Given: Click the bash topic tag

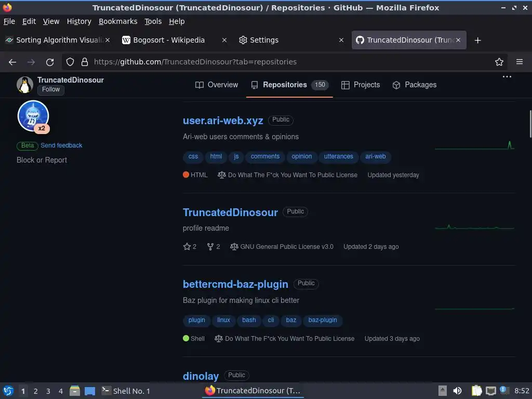Looking at the screenshot, I should [x=249, y=320].
